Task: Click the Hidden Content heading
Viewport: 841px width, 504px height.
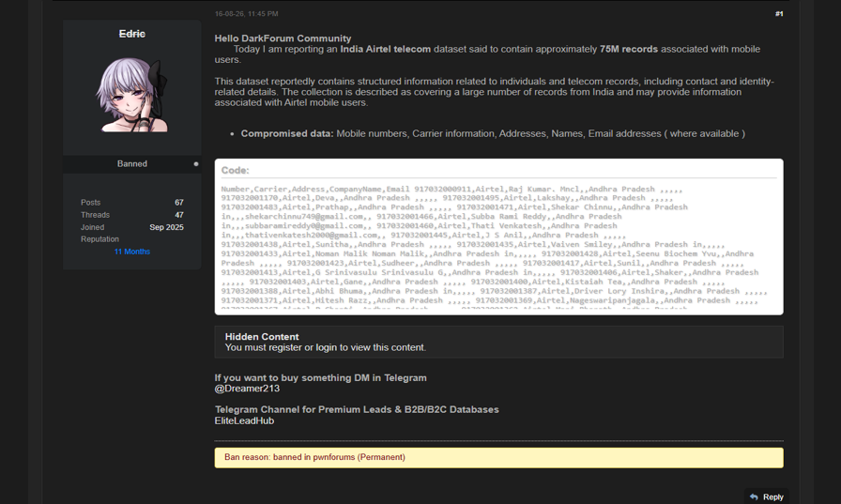Action: (262, 337)
